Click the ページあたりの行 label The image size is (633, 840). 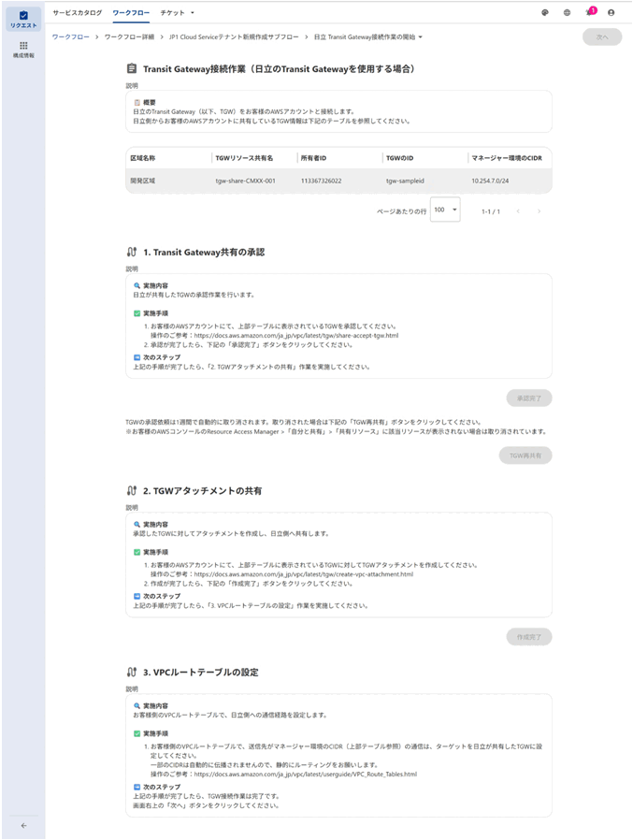[402, 211]
